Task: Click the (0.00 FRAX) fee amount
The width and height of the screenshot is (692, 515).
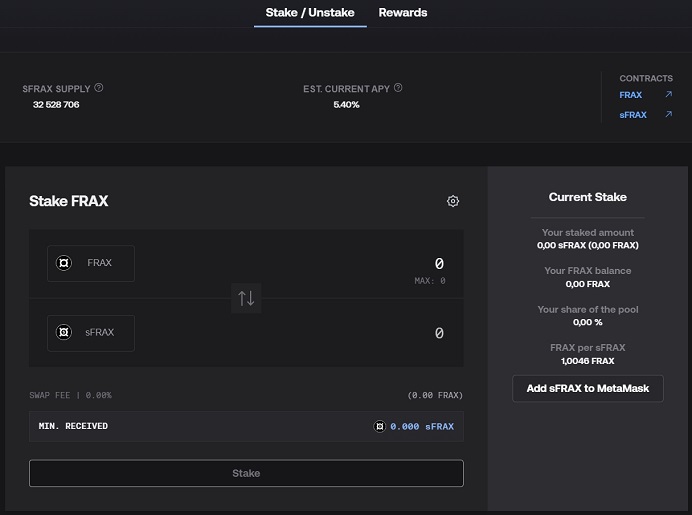Action: click(x=435, y=395)
